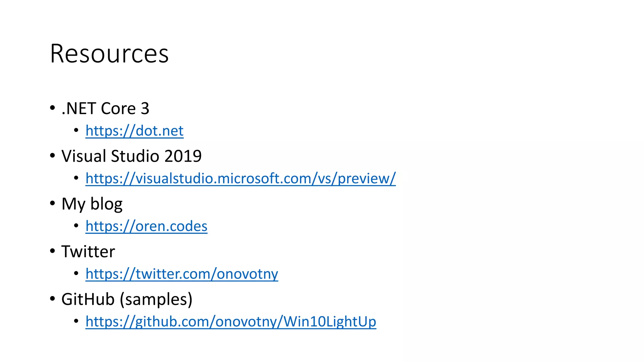Select the .NET Core 3 bullet text
The width and height of the screenshot is (644, 362).
[105, 108]
